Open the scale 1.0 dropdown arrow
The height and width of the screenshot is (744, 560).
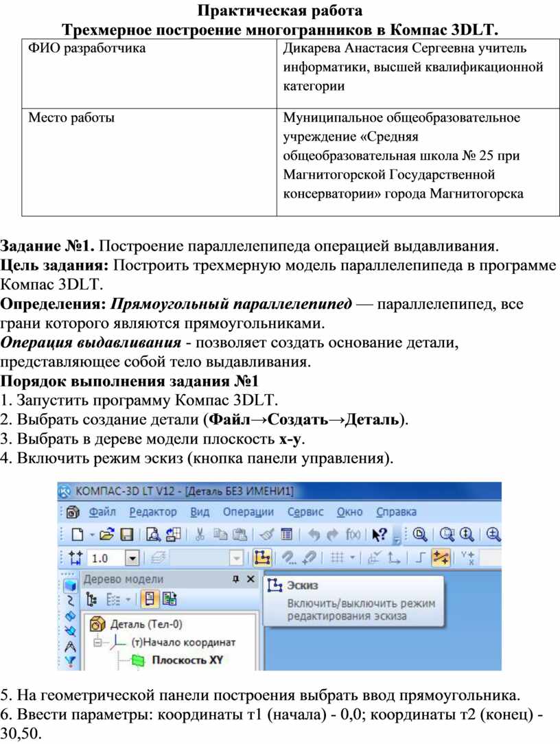(132, 559)
